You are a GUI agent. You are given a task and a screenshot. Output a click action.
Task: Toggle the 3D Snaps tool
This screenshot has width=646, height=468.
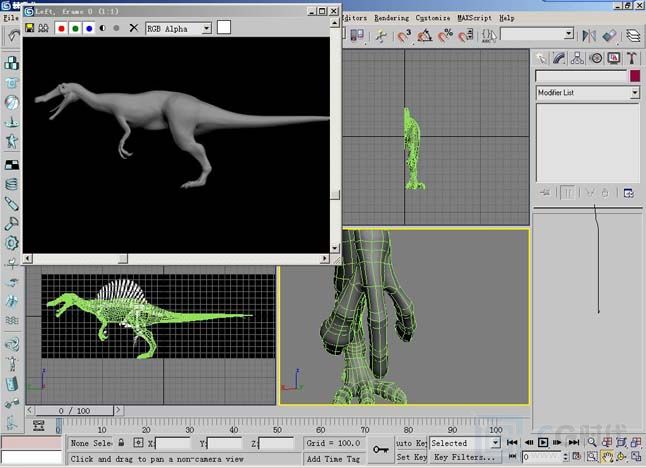click(x=404, y=36)
